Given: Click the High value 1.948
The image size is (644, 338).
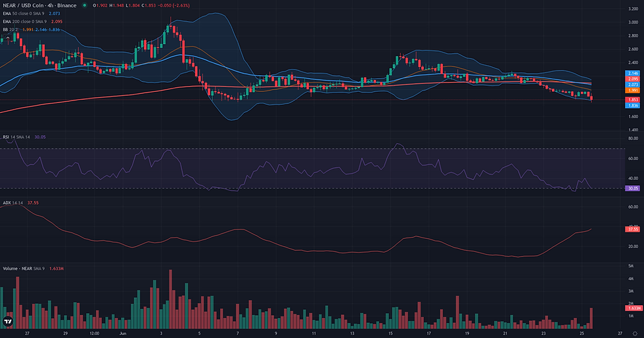Looking at the screenshot, I should [119, 5].
